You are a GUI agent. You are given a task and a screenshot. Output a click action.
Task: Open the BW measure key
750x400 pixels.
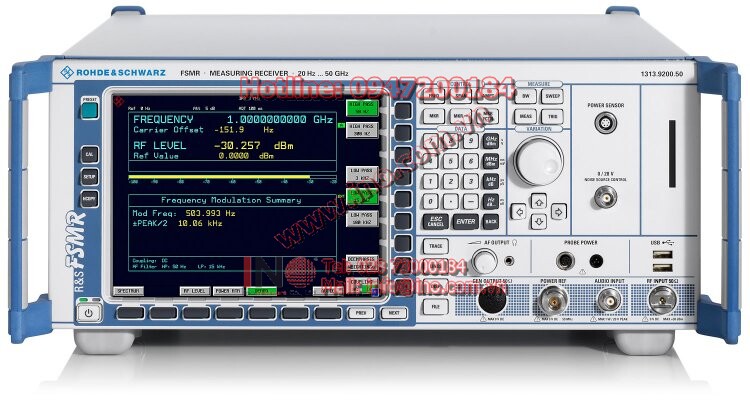tap(526, 96)
